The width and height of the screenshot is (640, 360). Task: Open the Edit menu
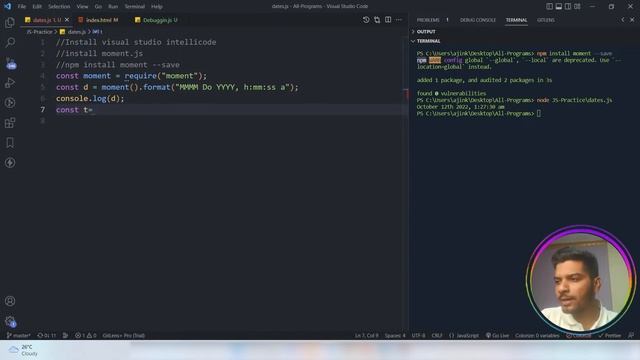click(x=37, y=6)
